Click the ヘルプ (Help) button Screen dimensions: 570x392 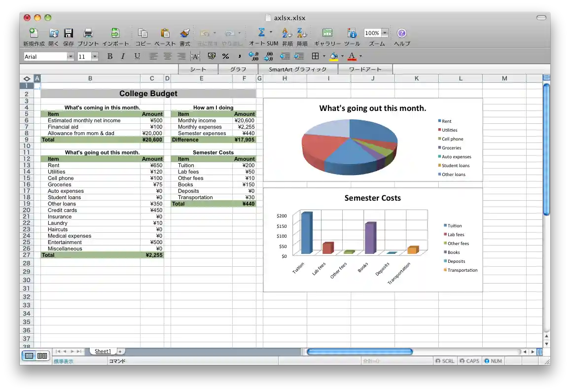tap(401, 33)
